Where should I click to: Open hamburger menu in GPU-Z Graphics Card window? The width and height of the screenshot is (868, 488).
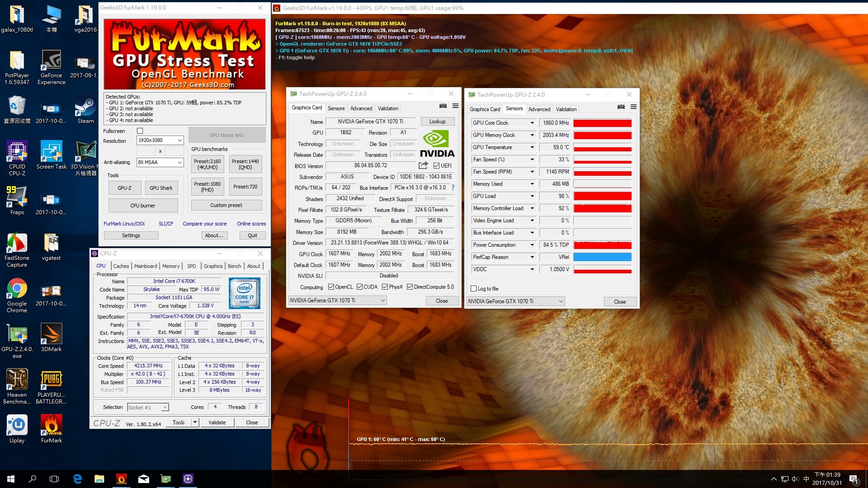pos(455,106)
